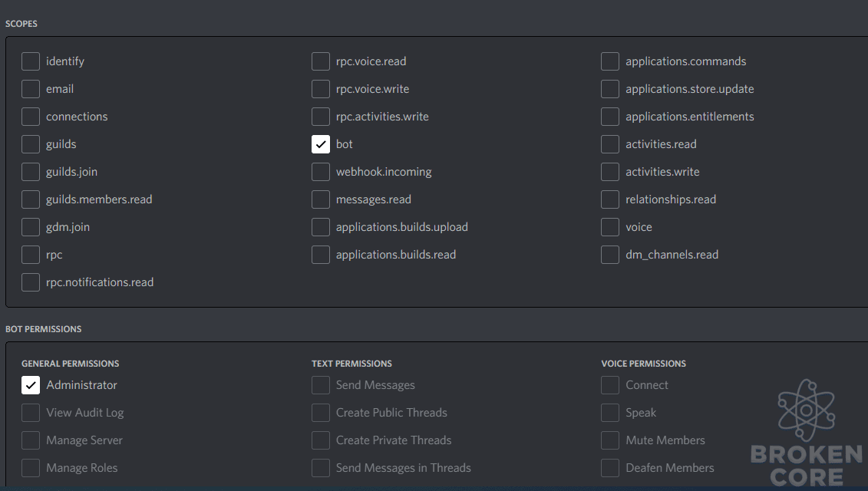868x491 pixels.
Task: Enable Create Private Threads permission
Action: (321, 440)
